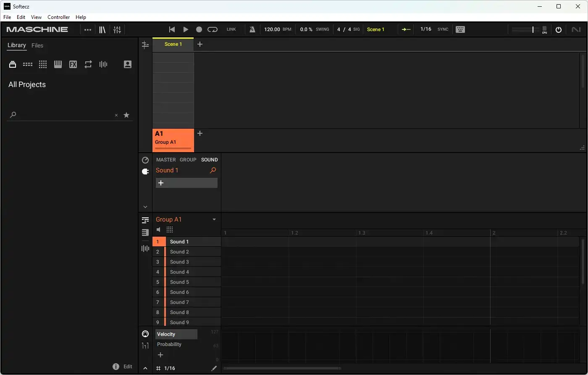
Task: Select the Sounds grid icon in Library
Action: [43, 64]
